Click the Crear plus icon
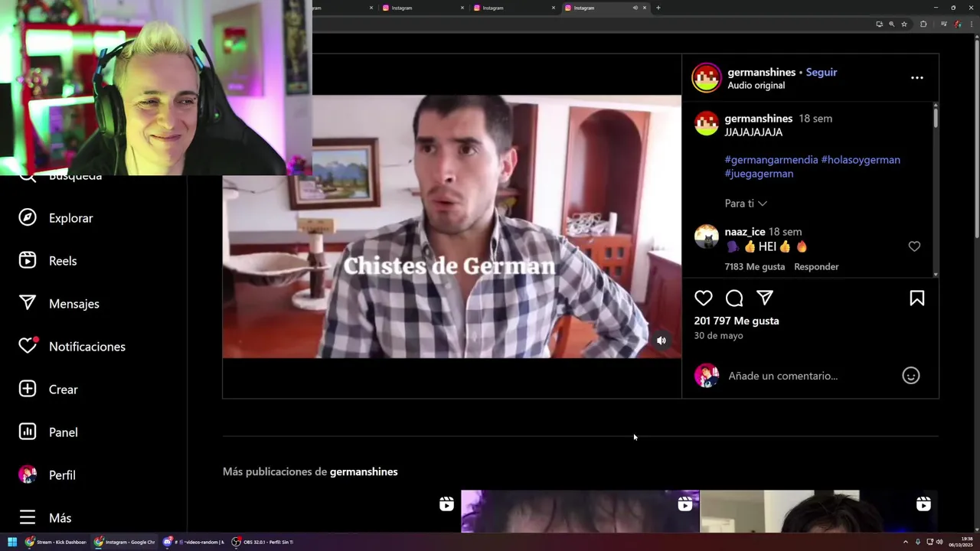This screenshot has height=551, width=980. coord(28,389)
